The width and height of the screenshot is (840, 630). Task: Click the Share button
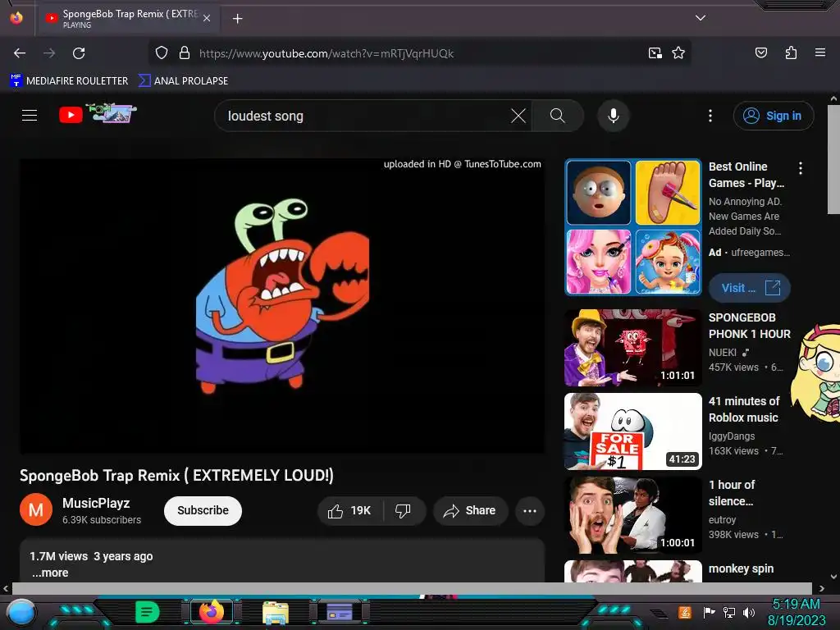pyautogui.click(x=470, y=510)
